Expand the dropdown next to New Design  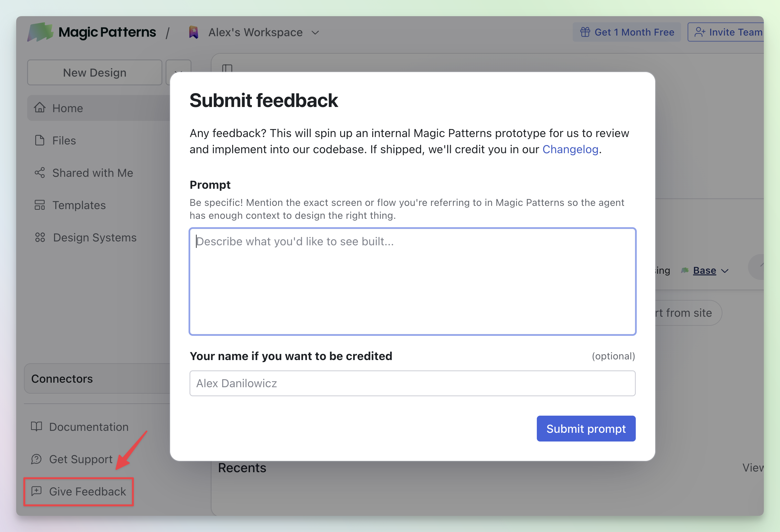pos(178,72)
